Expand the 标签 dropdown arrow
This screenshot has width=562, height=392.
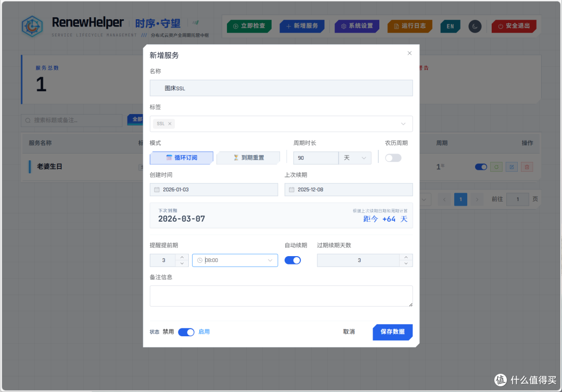click(403, 124)
